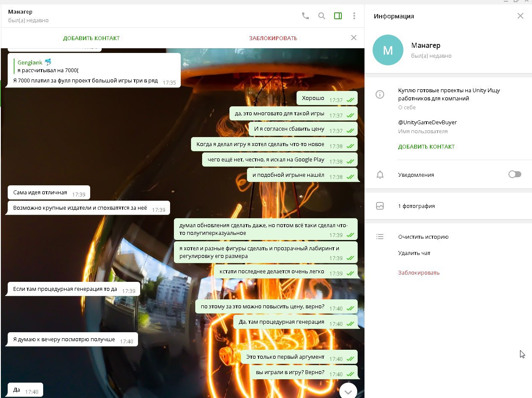
Task: Click ЗАБЛОКИРОВАТЬ in the top bar
Action: [x=273, y=38]
